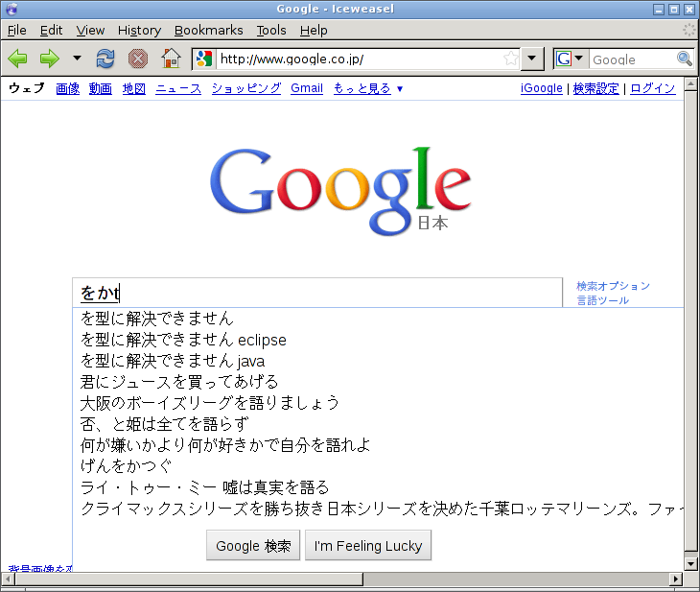Open the URL bar history dropdown
Screen dimensions: 700x592
click(x=531, y=59)
